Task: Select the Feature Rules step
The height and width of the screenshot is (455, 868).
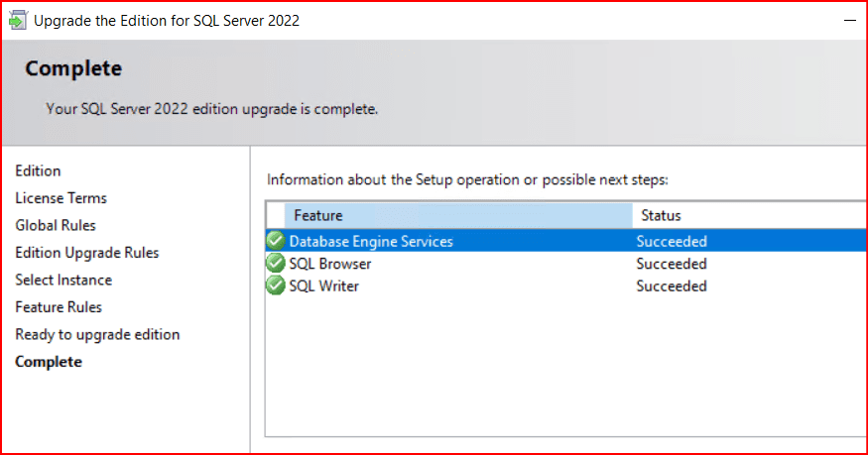Action: (59, 307)
